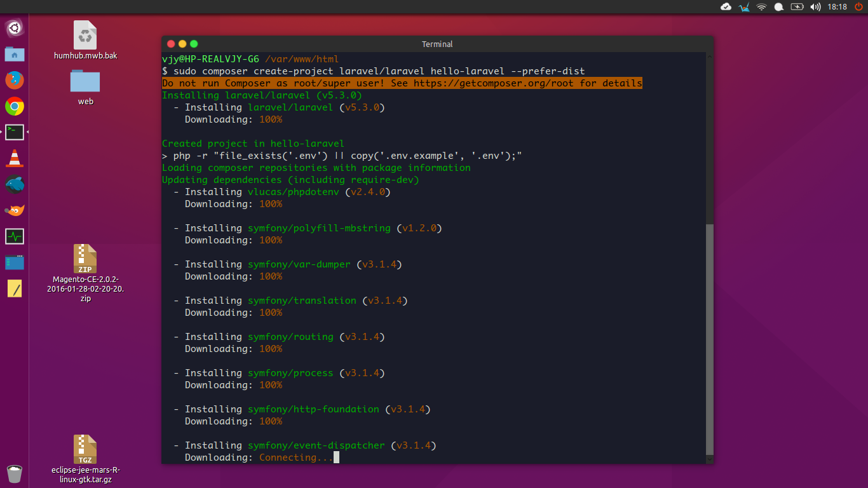This screenshot has height=488, width=868.
Task: Click 'Loading composer repositories with package information'
Action: [316, 168]
